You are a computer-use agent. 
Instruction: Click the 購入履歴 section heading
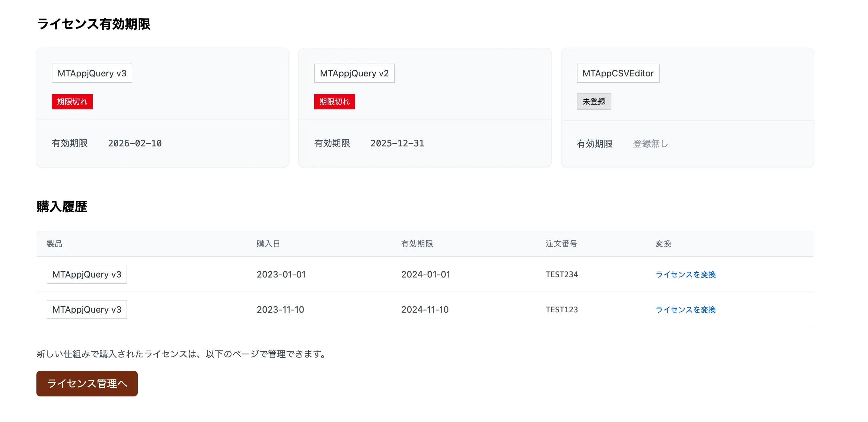click(62, 207)
